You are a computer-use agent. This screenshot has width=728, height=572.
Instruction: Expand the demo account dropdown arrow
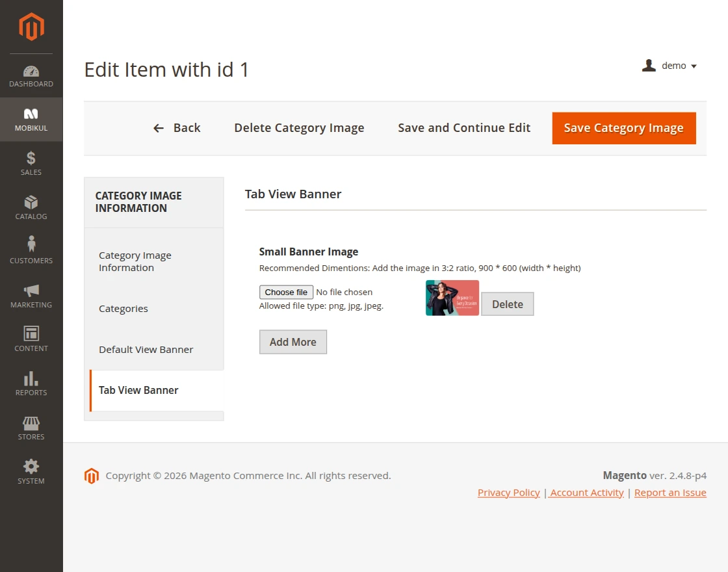pyautogui.click(x=694, y=66)
